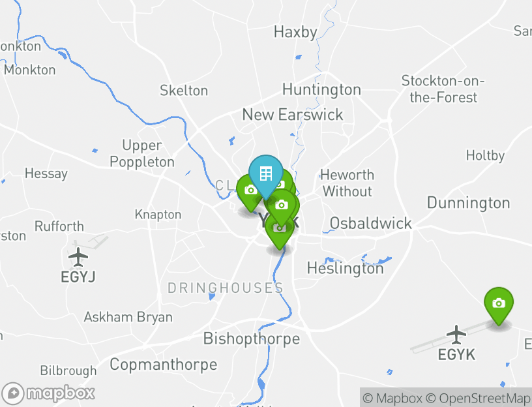The image size is (532, 407).
Task: Open the © Mapbox attribution link
Action: [392, 398]
